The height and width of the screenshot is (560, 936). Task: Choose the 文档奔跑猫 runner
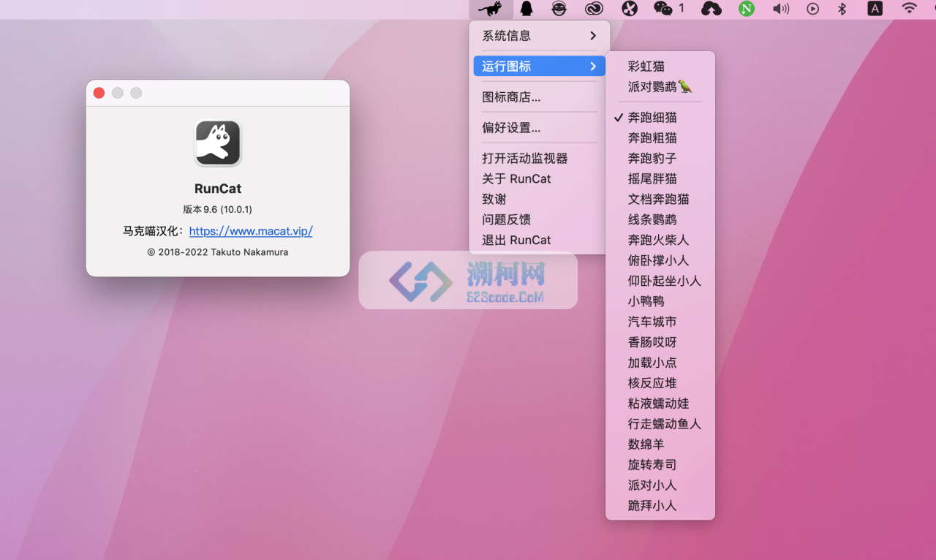(660, 199)
